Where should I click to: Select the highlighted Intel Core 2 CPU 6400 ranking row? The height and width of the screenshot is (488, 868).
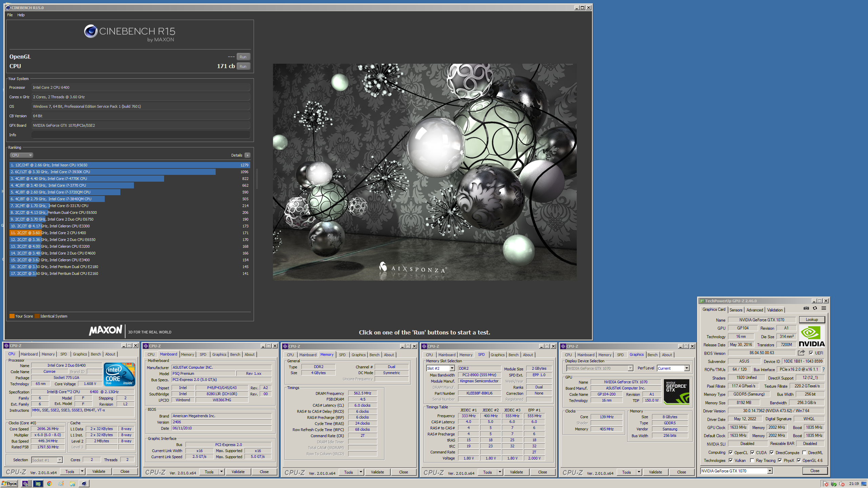[130, 233]
